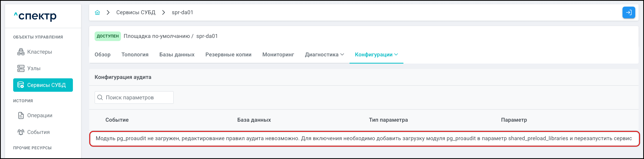This screenshot has height=159, width=644.
Task: Expand the Конфигурации dropdown tab
Action: [x=376, y=55]
